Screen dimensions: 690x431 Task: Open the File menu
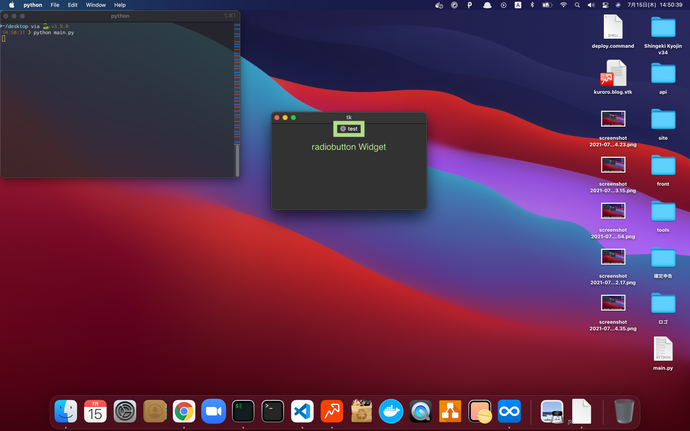coord(55,5)
